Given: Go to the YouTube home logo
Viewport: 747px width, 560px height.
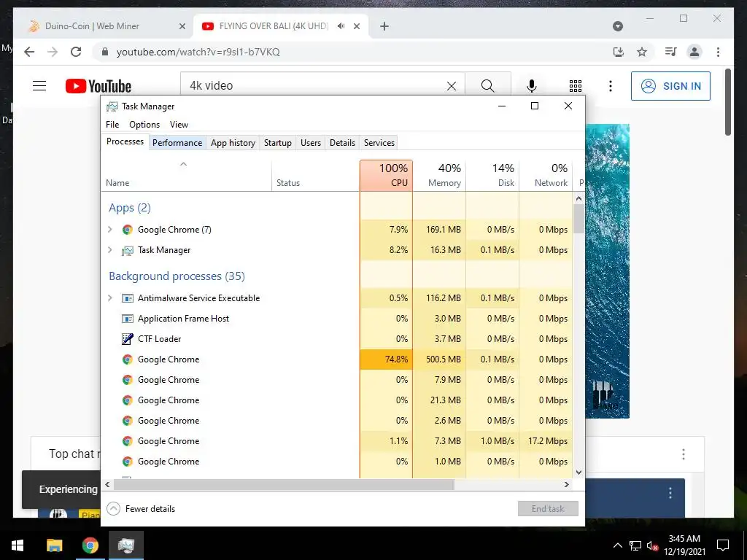Looking at the screenshot, I should pos(98,86).
